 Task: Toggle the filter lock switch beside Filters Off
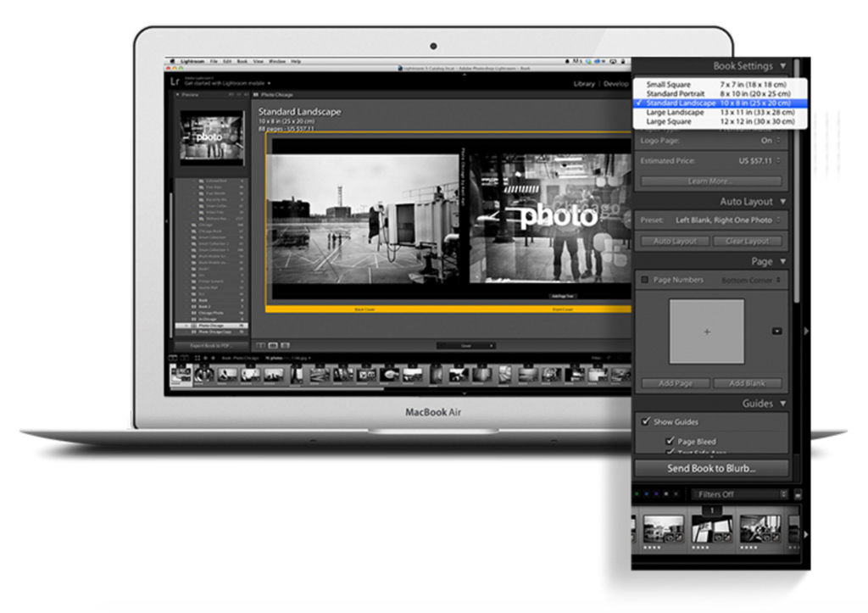798,494
